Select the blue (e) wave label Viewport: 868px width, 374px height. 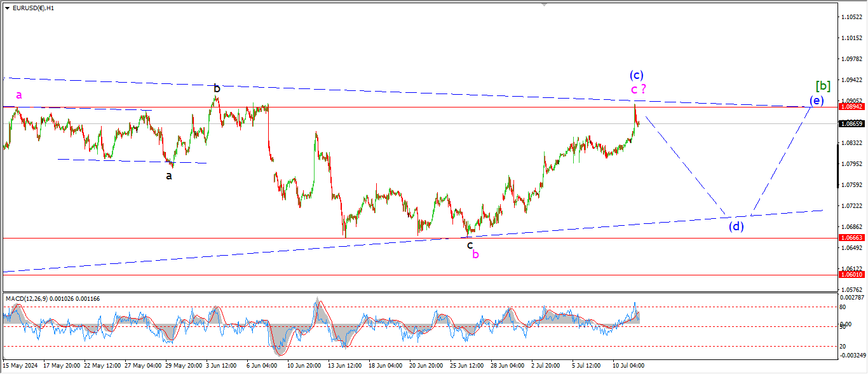[817, 100]
